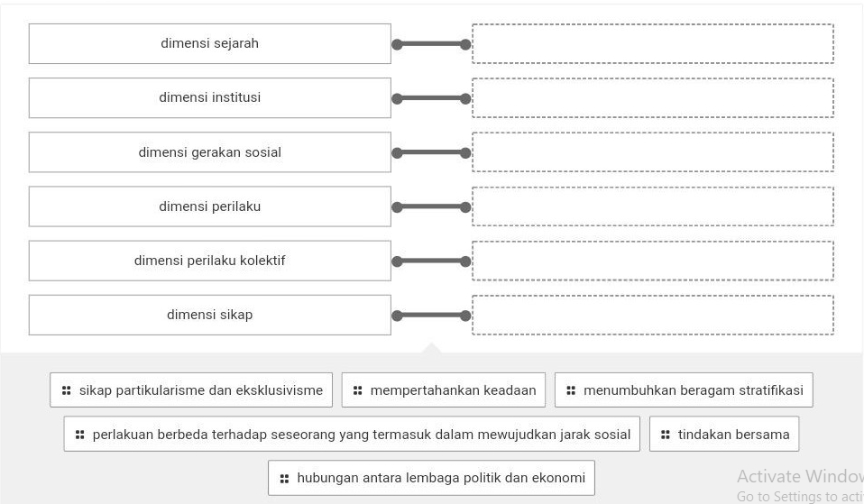Click drag handle beside 'tindakan bersama'
This screenshot has height=504, width=864.
pos(666,435)
